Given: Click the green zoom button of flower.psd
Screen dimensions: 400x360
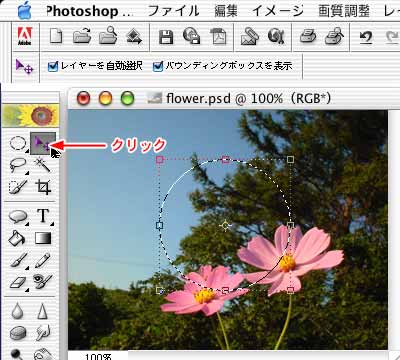Looking at the screenshot, I should [x=127, y=98].
